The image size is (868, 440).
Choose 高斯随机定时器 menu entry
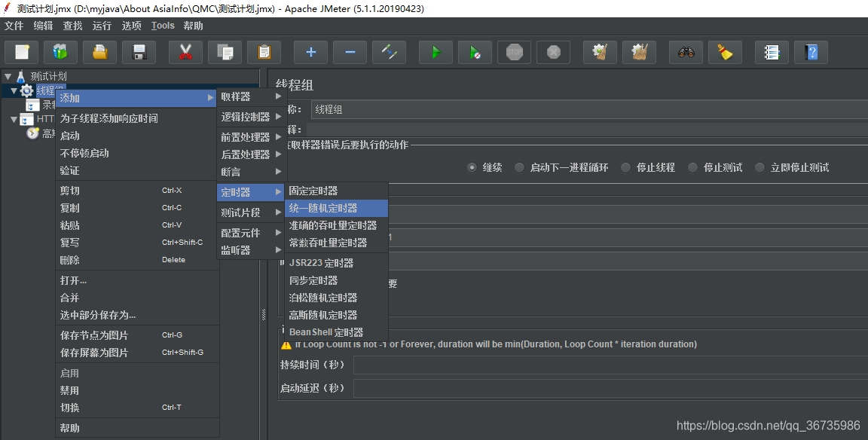[x=337, y=315]
